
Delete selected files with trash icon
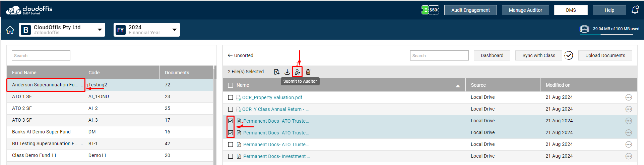(x=308, y=72)
